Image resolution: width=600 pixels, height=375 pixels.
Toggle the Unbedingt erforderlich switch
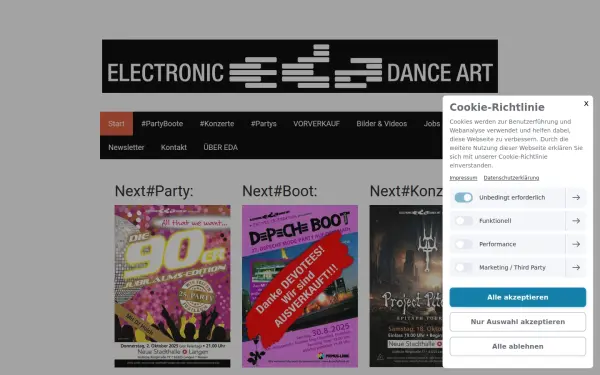pyautogui.click(x=463, y=197)
